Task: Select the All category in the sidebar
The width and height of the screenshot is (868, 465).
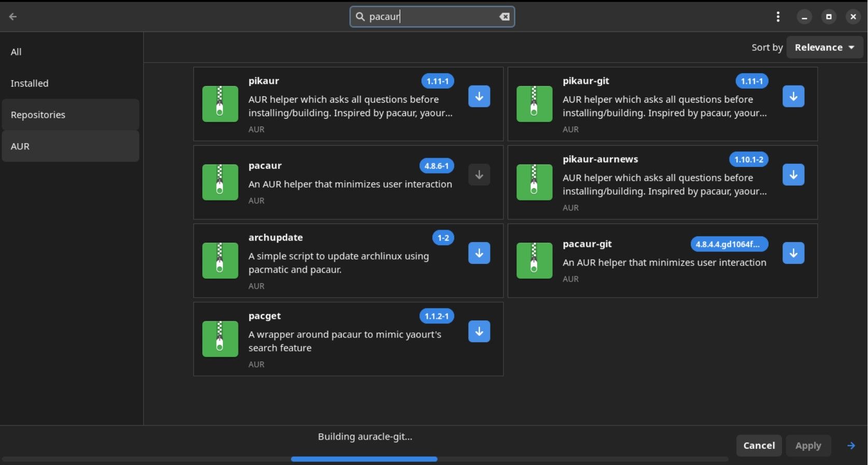Action: (71, 52)
